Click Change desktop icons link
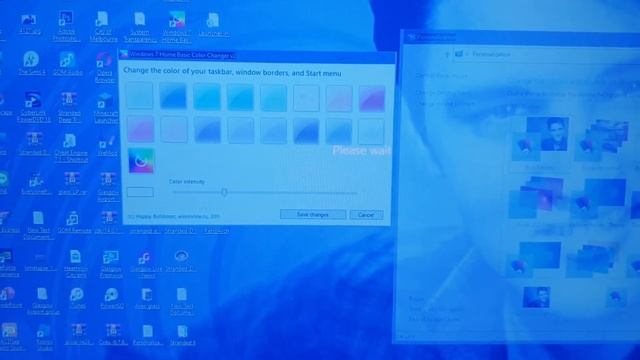This screenshot has height=360, width=640. click(x=444, y=93)
